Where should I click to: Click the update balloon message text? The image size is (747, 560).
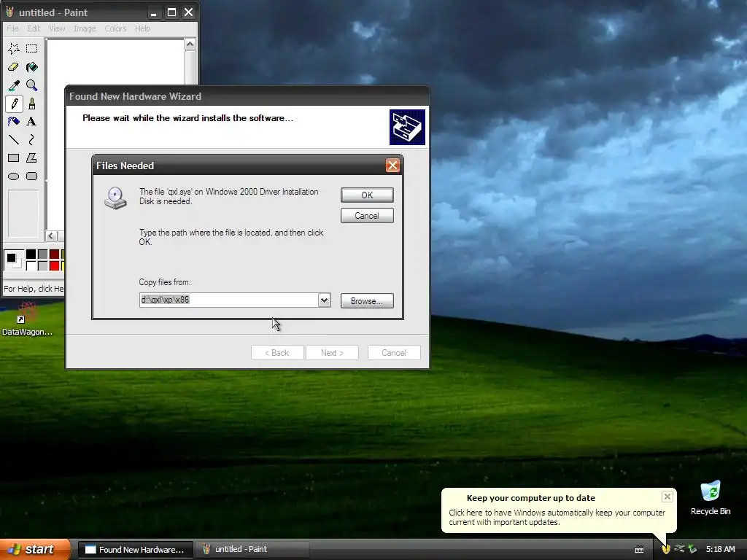point(557,518)
